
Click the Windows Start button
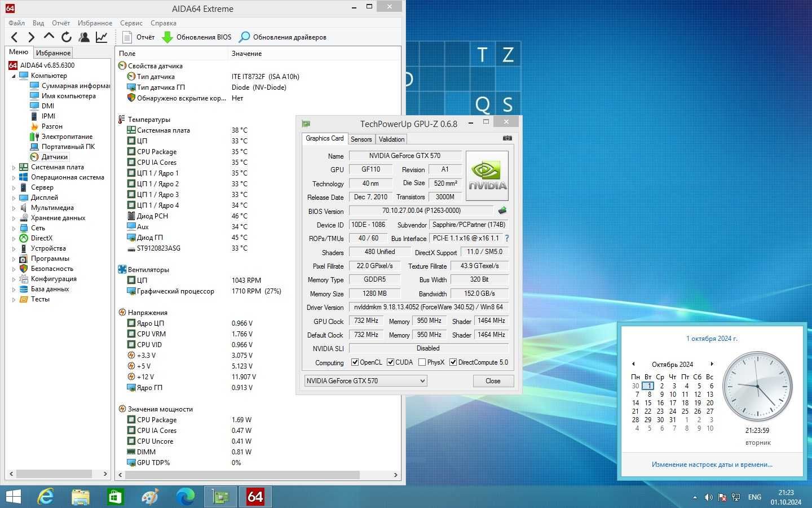(x=13, y=497)
